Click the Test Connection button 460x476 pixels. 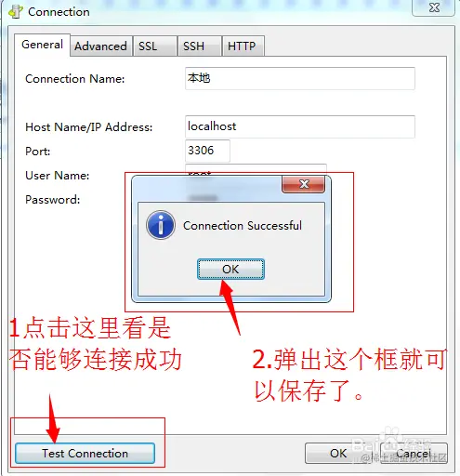point(85,454)
